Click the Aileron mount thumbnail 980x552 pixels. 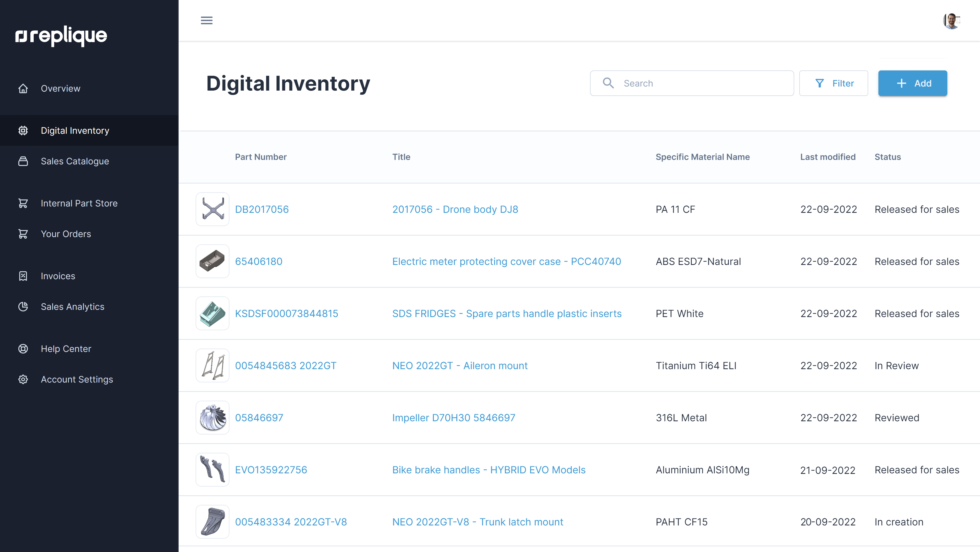(x=212, y=366)
